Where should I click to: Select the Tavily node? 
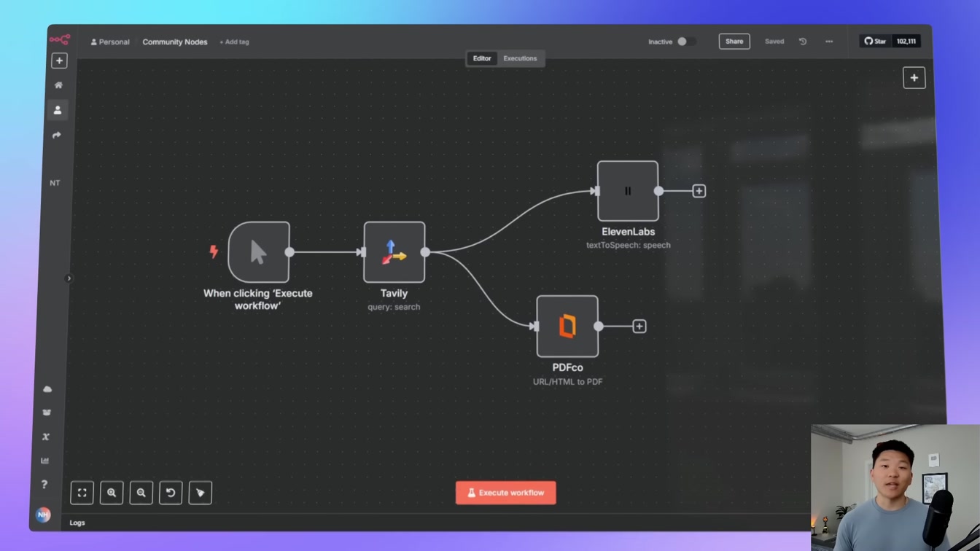coord(394,252)
